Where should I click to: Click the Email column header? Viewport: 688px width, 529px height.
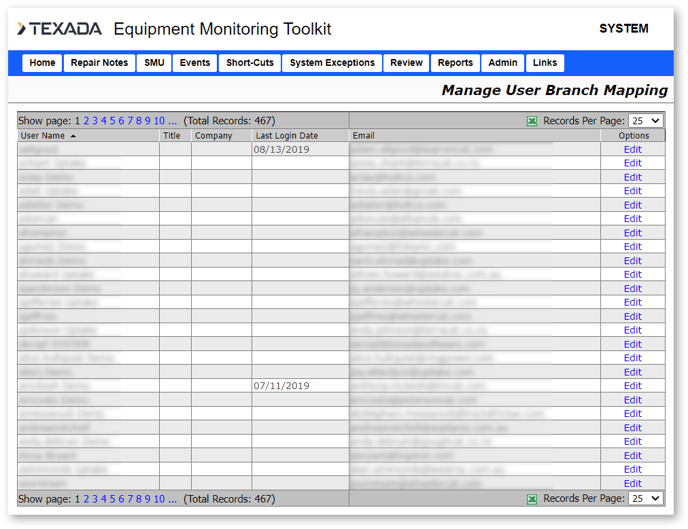(x=364, y=136)
